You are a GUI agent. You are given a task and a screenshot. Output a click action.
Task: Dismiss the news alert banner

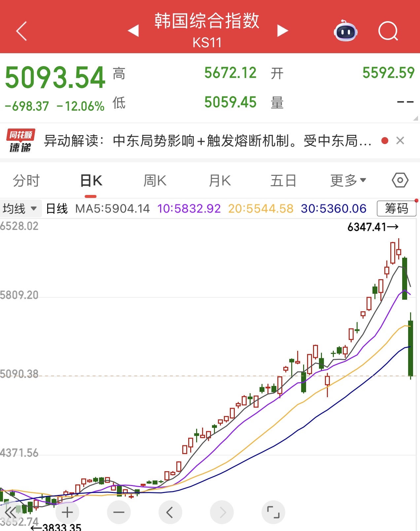click(x=400, y=141)
